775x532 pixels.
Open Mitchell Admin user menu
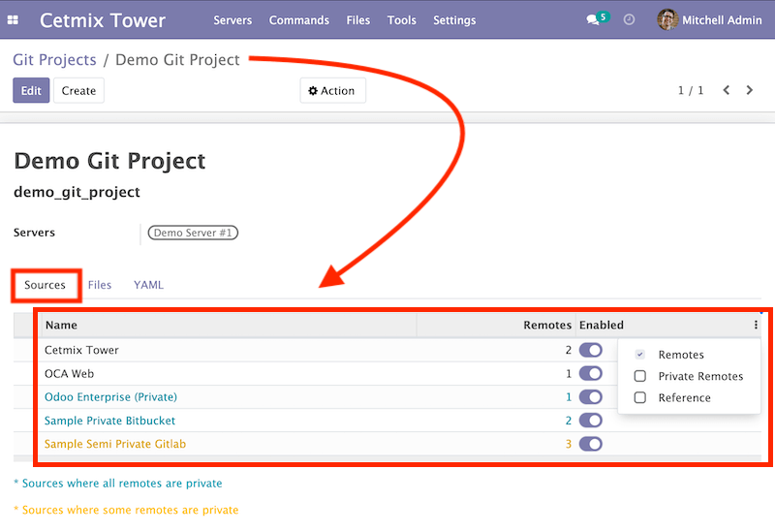710,19
